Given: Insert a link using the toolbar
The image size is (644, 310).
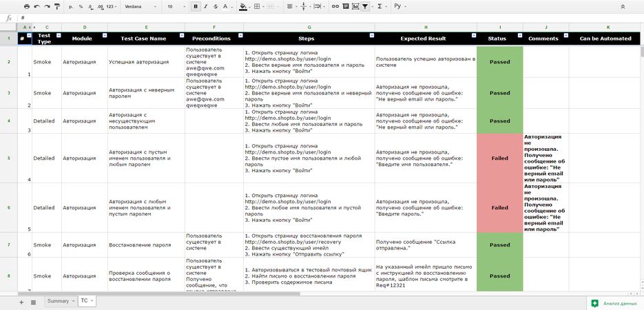Looking at the screenshot, I should tap(335, 6).
